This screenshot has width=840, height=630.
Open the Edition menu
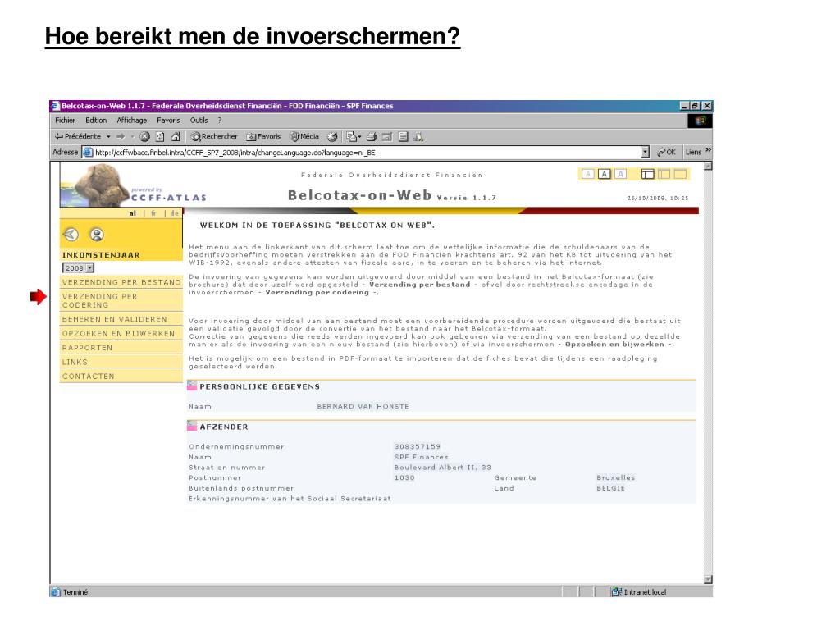pos(96,121)
